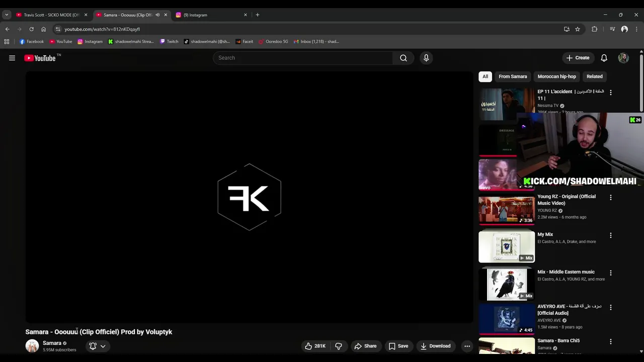Open Samara channel name link

click(52, 343)
